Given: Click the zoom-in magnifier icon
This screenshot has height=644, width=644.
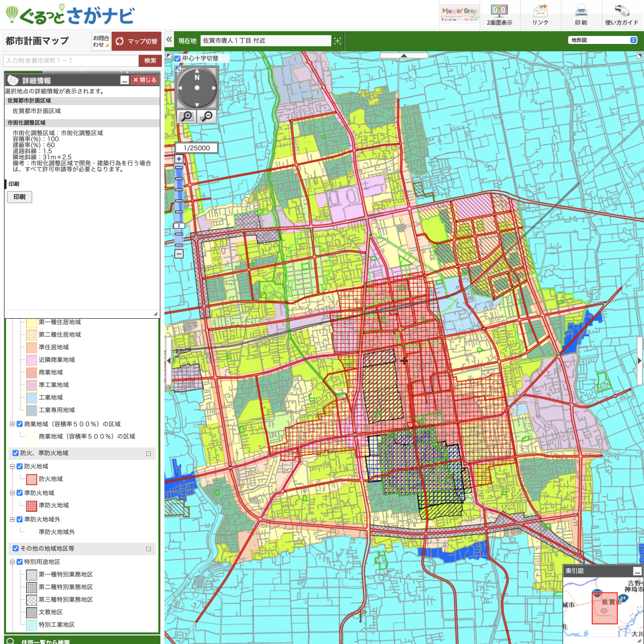Looking at the screenshot, I should tap(186, 117).
